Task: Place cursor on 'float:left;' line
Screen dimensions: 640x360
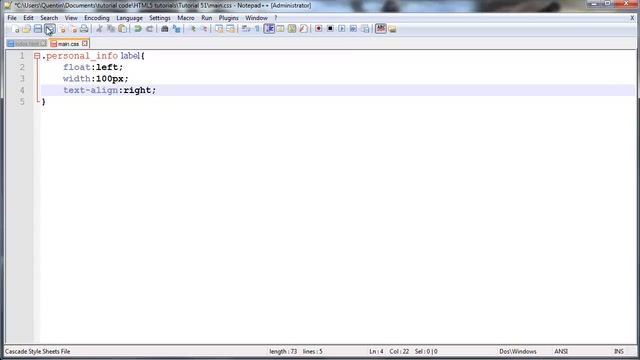Action: (x=93, y=67)
